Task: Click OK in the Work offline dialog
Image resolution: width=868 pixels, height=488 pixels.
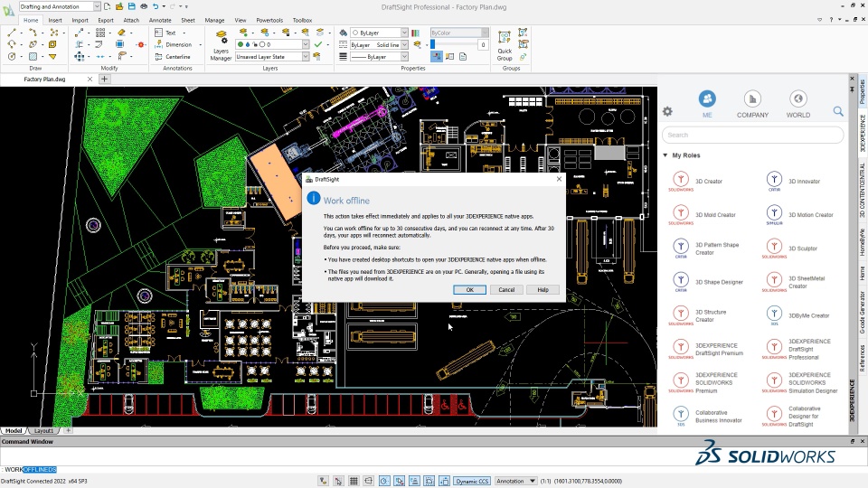Action: (x=469, y=290)
